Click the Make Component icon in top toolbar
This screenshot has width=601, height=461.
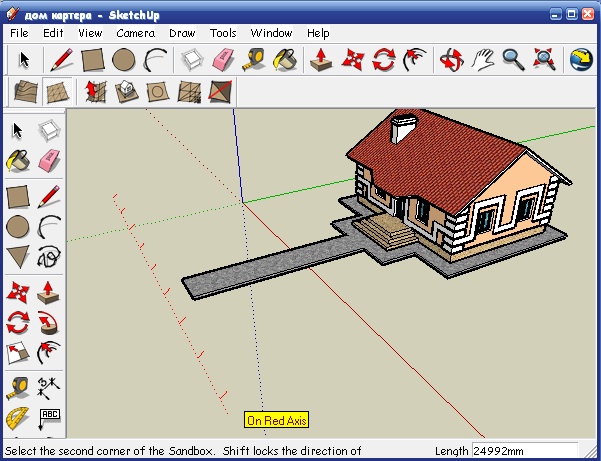[x=192, y=60]
